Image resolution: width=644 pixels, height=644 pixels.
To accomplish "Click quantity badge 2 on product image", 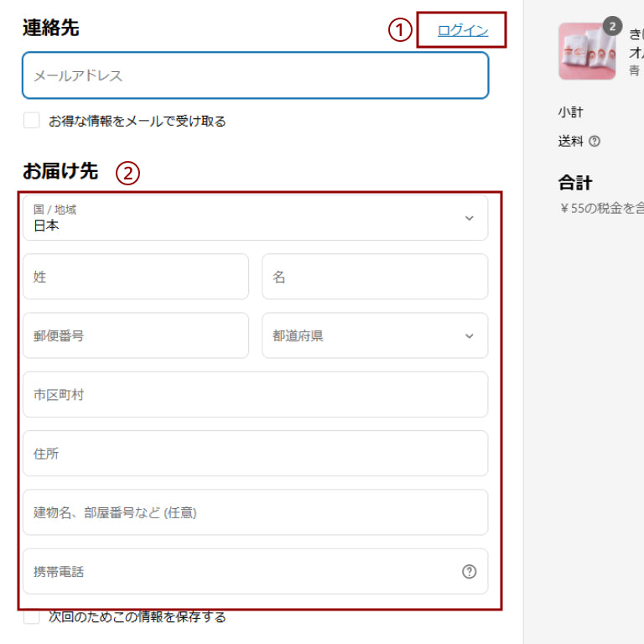I will coord(612,26).
